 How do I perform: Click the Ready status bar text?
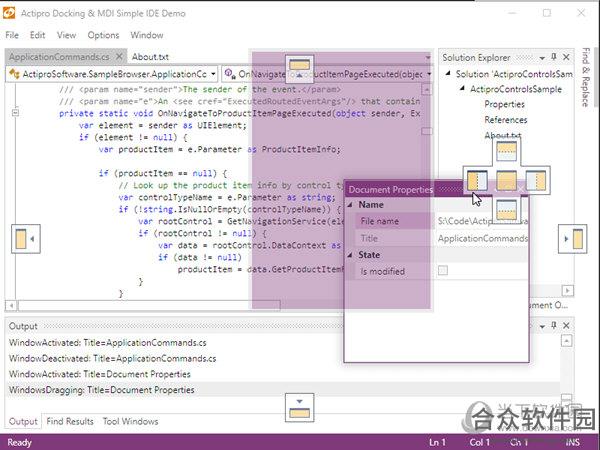(19, 442)
